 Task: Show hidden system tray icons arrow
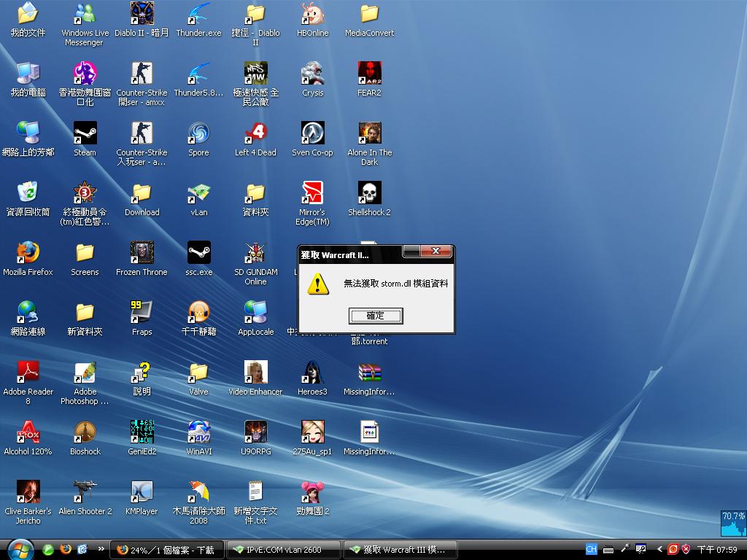pos(659,549)
